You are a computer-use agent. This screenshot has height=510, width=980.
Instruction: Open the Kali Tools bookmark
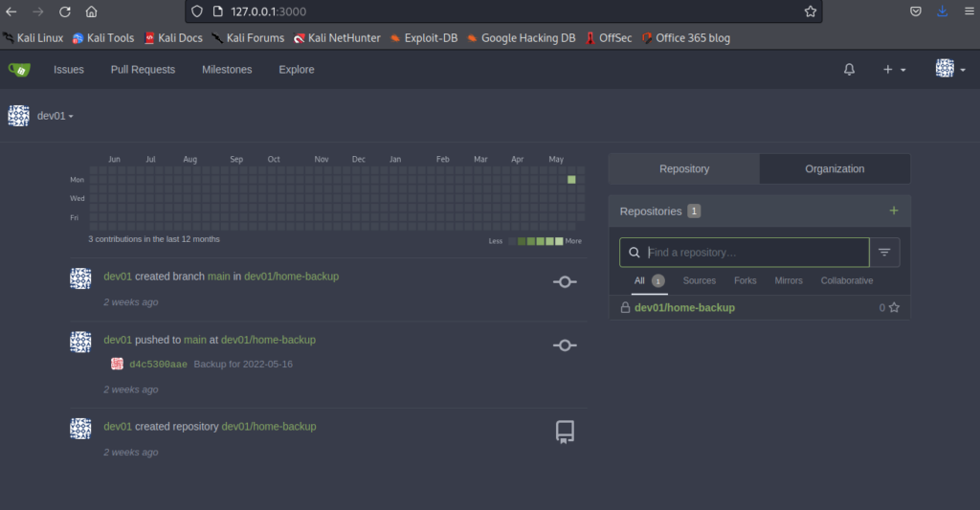pos(103,38)
